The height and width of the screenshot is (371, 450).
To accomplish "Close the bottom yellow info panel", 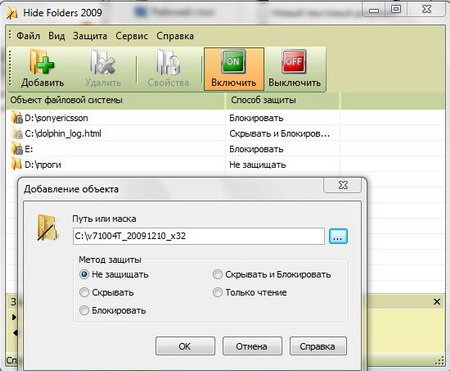I will 437,302.
